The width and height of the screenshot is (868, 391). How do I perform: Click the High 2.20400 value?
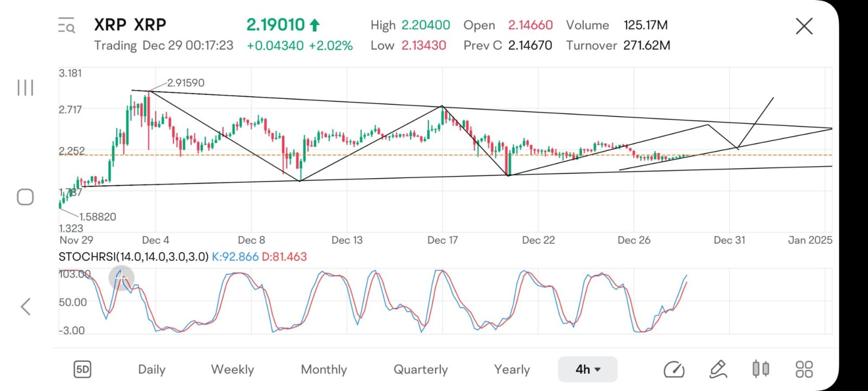[x=426, y=25]
